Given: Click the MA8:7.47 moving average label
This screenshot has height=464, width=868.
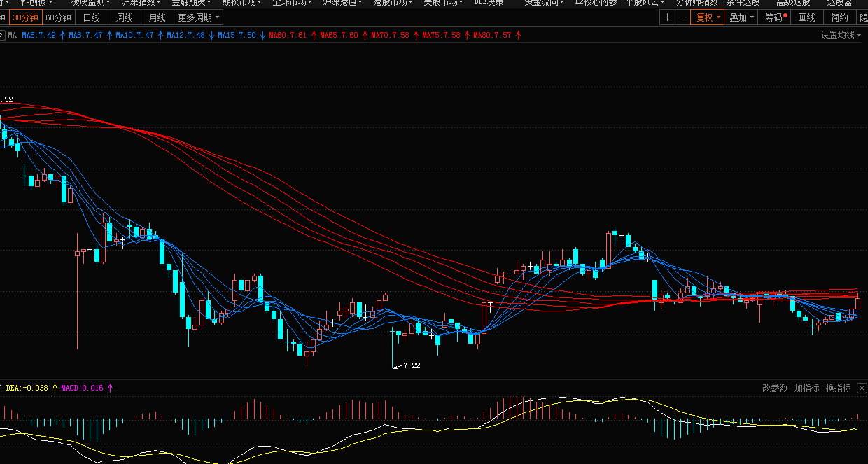Looking at the screenshot, I should click(85, 35).
